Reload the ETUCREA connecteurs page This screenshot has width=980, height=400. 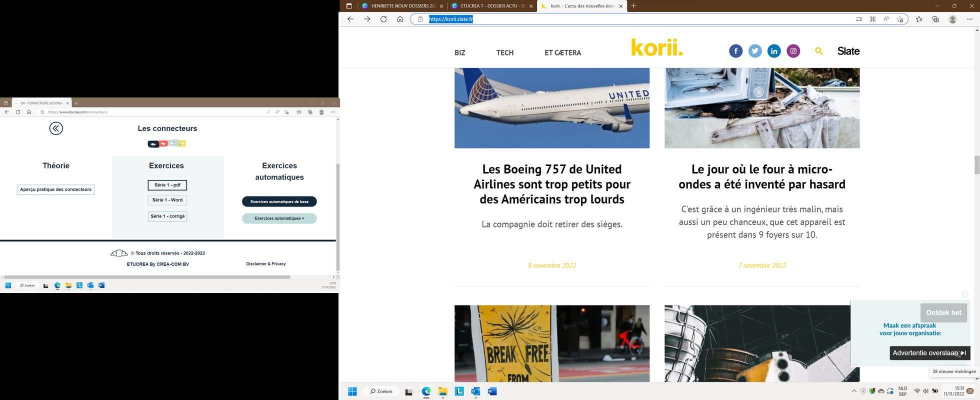click(x=18, y=112)
